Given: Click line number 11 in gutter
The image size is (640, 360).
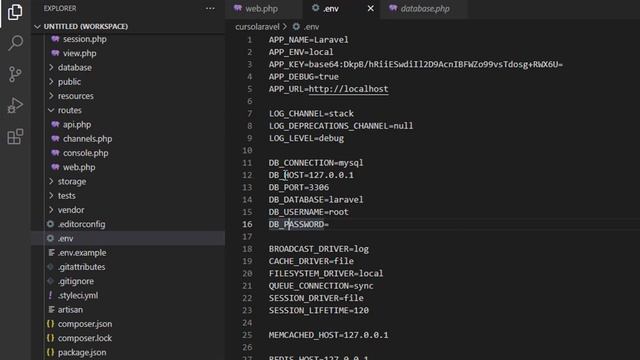Looking at the screenshot, I should [x=247, y=163].
